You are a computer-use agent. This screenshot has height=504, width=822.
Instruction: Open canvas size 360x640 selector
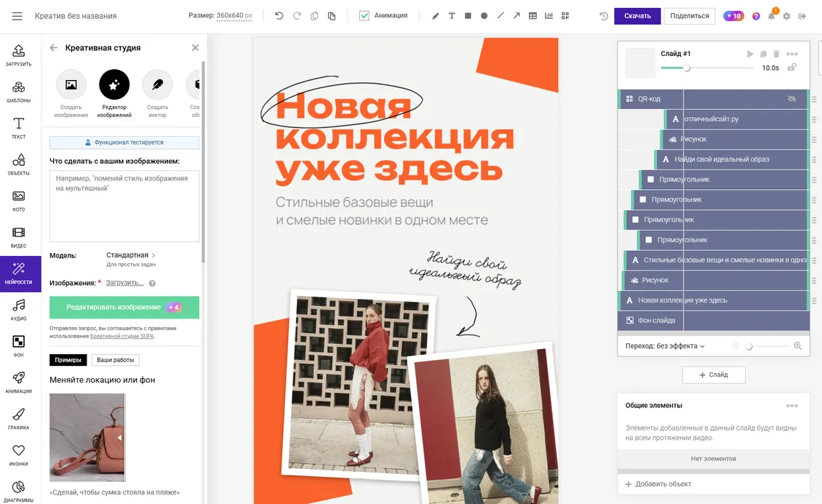[x=234, y=16]
